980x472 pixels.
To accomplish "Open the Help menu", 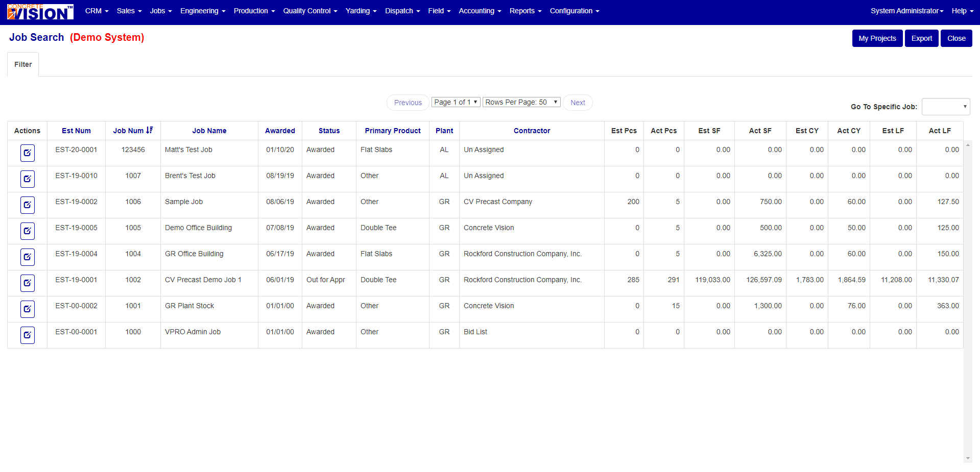I will 963,11.
